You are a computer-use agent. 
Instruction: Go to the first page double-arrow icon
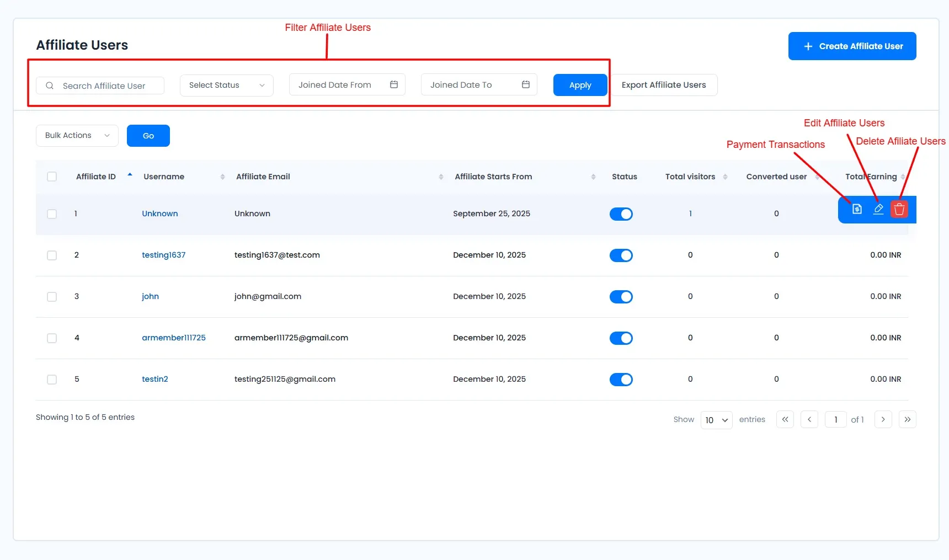click(785, 419)
